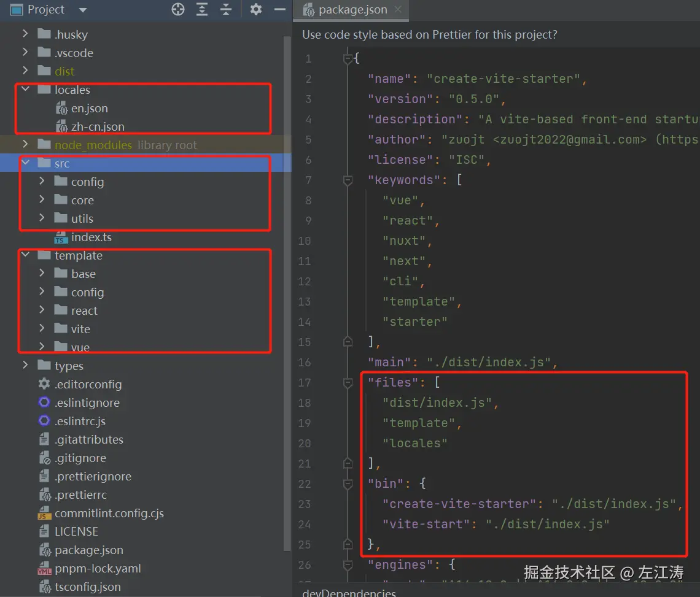Expand node_modules library root folder

[25, 144]
